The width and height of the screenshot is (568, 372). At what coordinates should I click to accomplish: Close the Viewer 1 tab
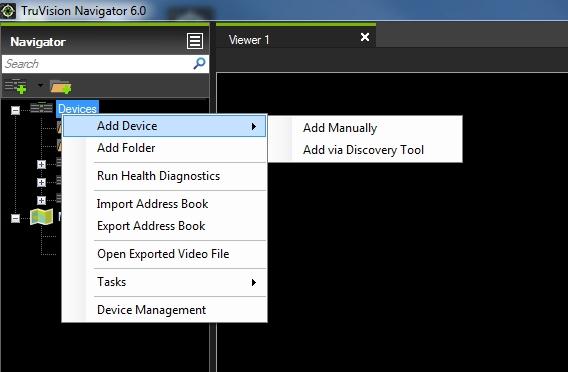click(x=365, y=37)
